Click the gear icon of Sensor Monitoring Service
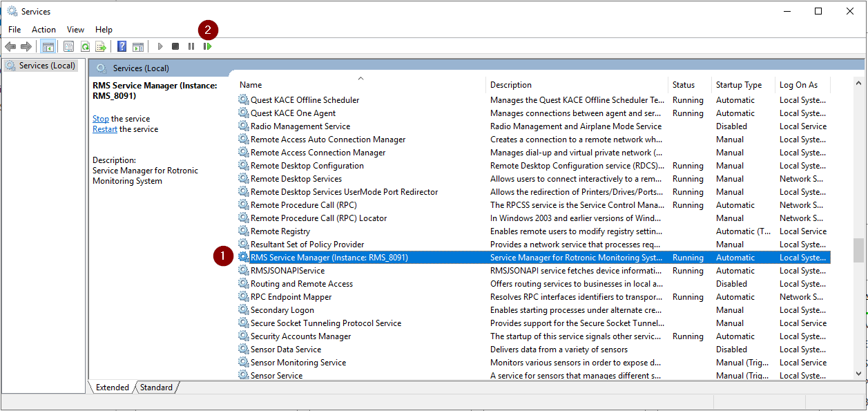Screen dimensions: 868x411 [x=243, y=363]
